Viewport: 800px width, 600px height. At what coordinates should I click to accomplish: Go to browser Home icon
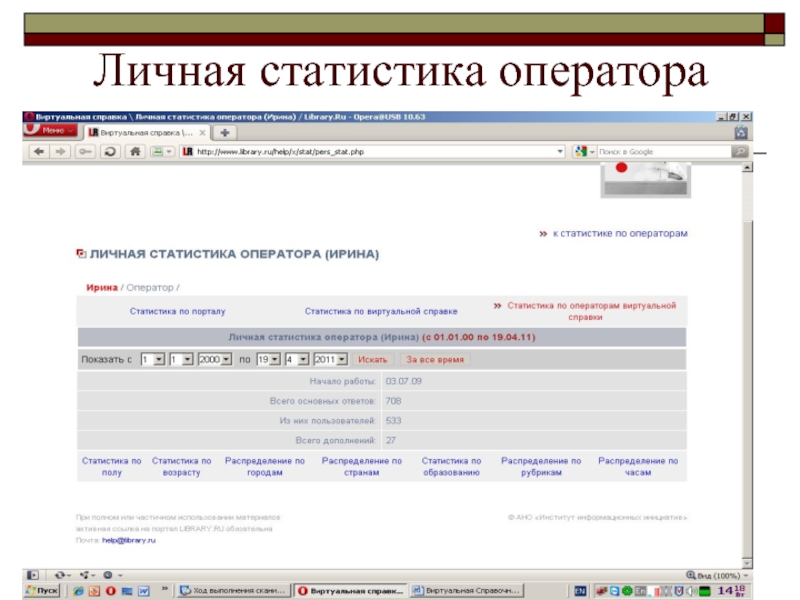(133, 152)
